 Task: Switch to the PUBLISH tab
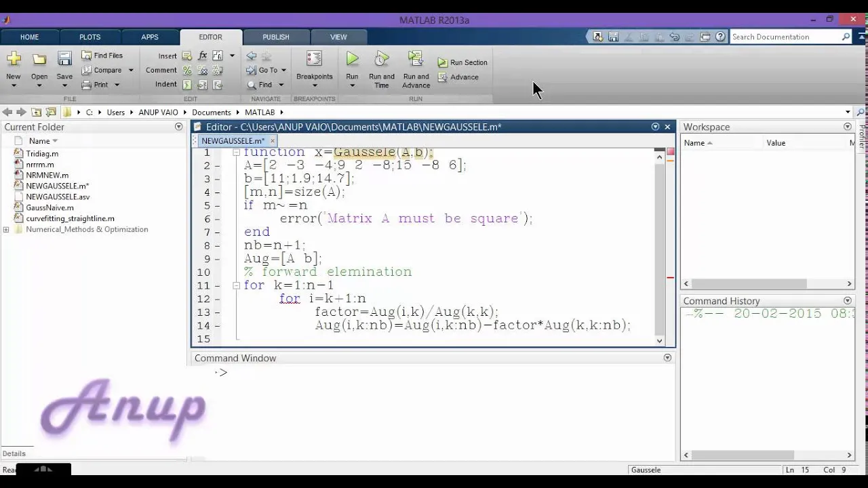(275, 37)
